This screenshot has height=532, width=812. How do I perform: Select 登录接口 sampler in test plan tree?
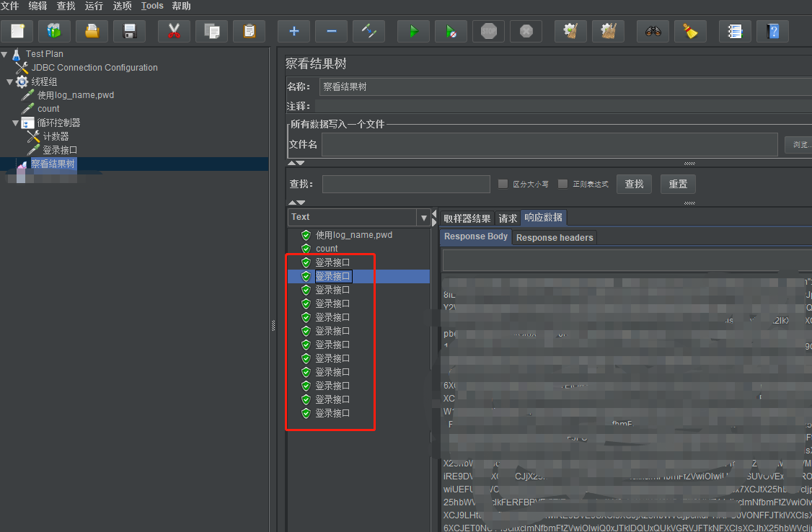click(x=60, y=150)
